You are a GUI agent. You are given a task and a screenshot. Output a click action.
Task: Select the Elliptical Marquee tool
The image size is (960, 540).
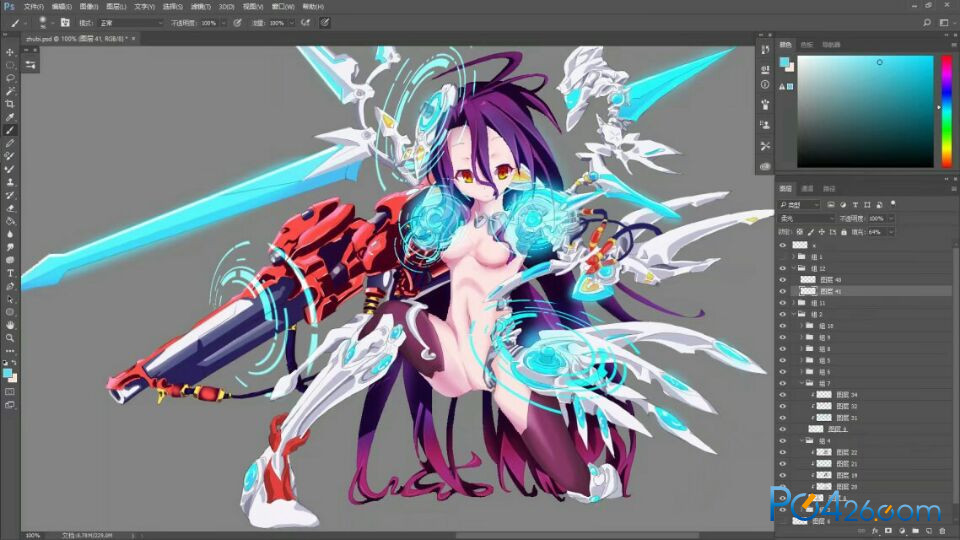point(10,65)
